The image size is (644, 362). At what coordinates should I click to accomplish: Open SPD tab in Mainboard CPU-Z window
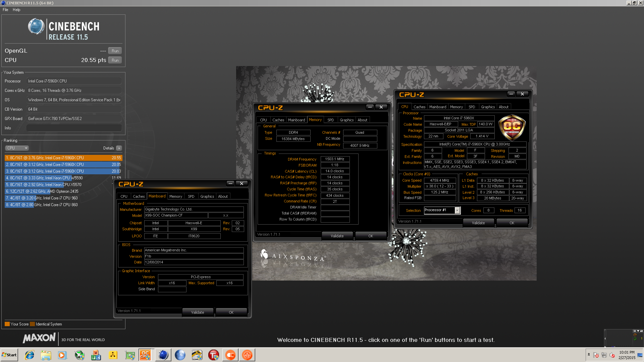[x=191, y=196]
